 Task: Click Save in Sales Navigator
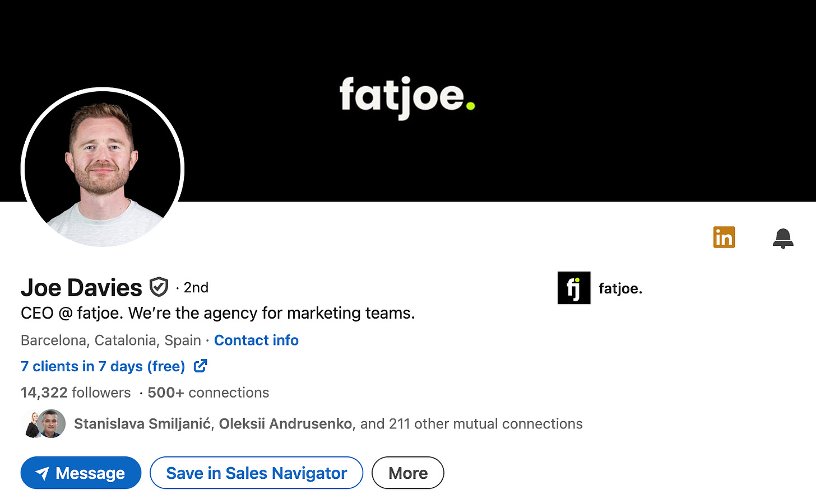coord(256,473)
